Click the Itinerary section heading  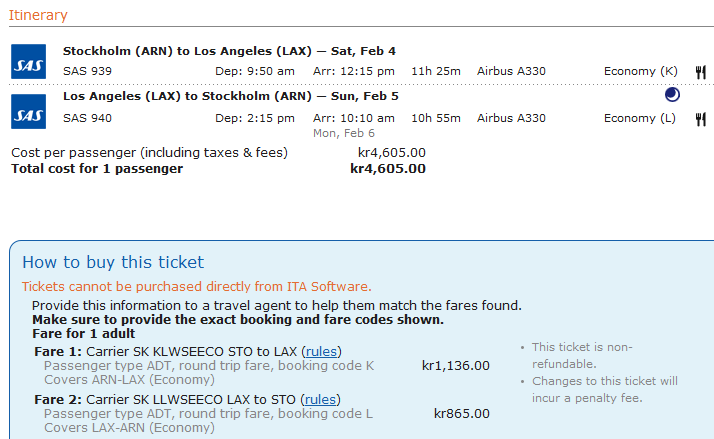tap(38, 15)
